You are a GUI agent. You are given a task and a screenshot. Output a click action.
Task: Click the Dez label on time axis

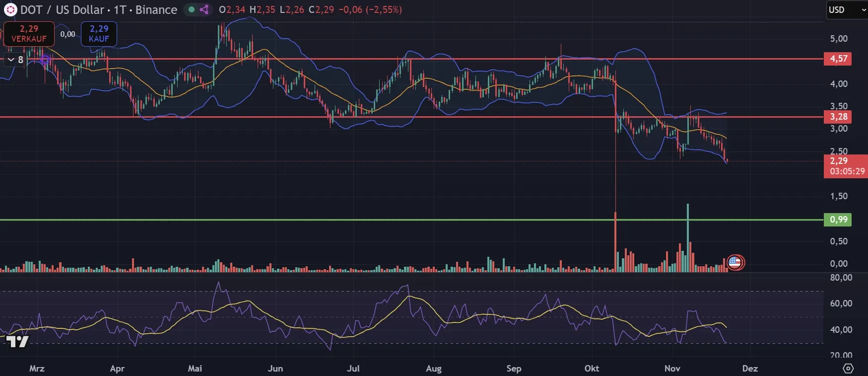pyautogui.click(x=750, y=368)
